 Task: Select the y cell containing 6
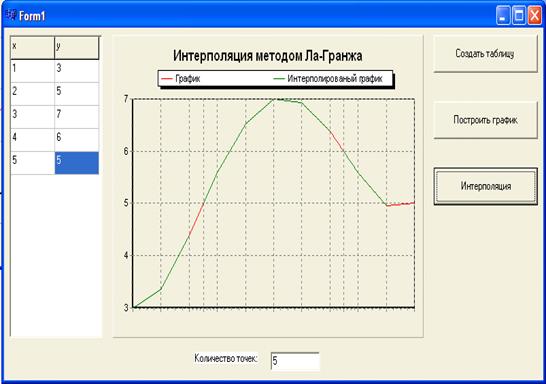point(77,140)
